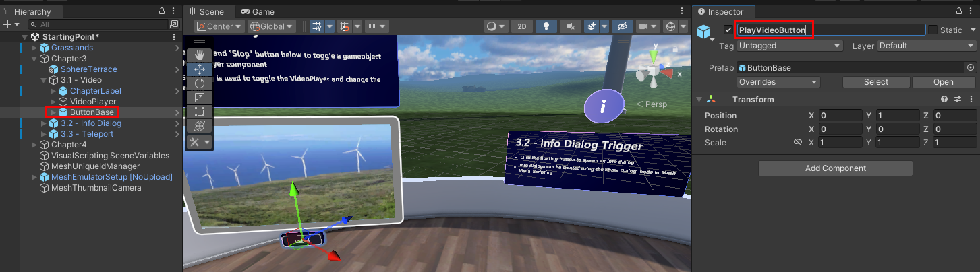Collapse the StartingPoint scene arrow
The image size is (980, 272).
coord(25,36)
